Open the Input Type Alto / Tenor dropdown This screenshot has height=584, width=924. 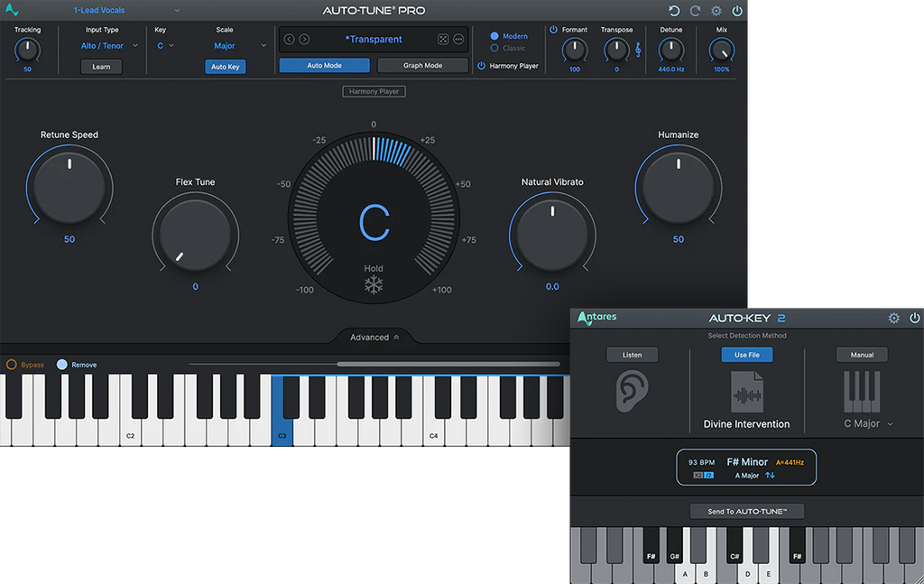click(109, 45)
